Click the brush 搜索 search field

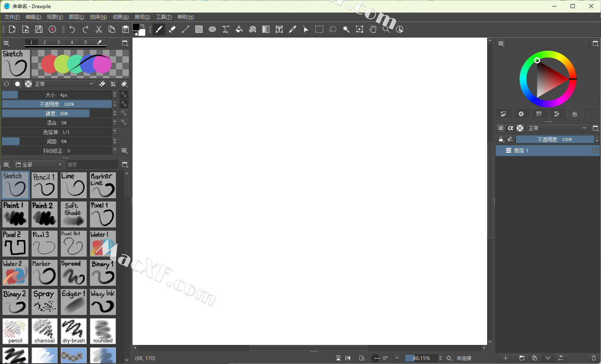coord(92,165)
